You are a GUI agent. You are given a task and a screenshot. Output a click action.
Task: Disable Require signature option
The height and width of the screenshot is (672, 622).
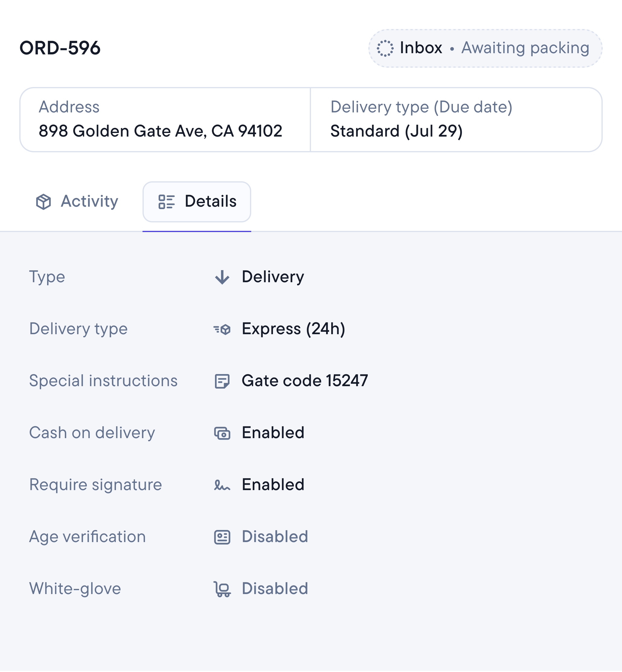point(273,485)
